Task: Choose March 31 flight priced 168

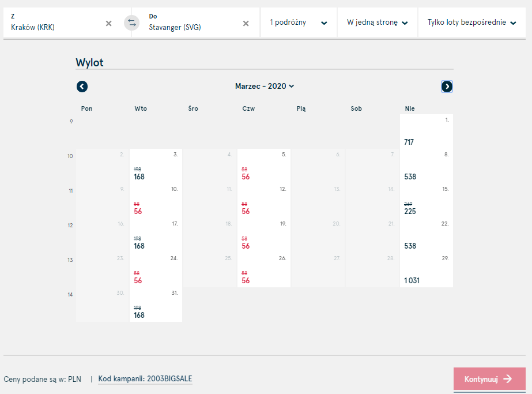Action: [x=156, y=305]
